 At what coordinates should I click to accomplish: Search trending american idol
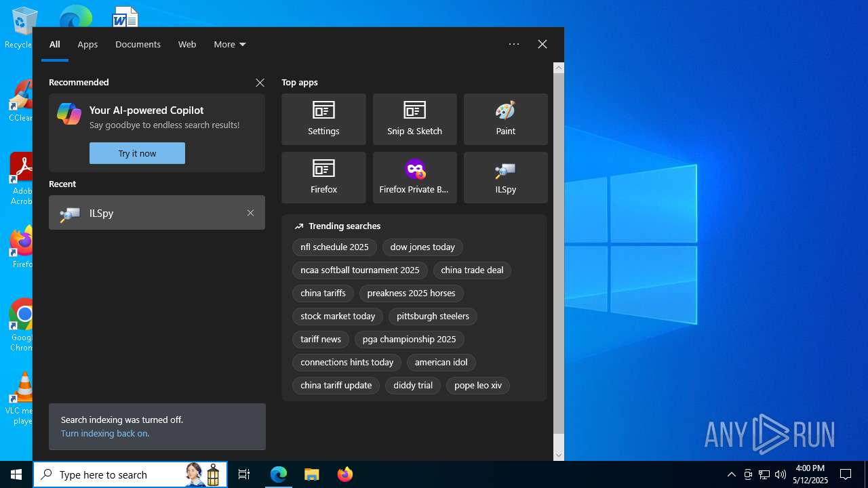click(x=441, y=363)
